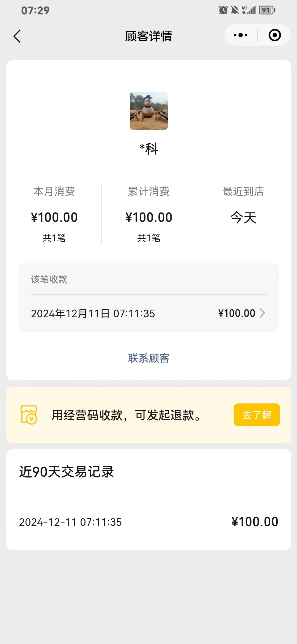The height and width of the screenshot is (644, 297).
Task: Tap the refund tip banner text
Action: tap(127, 415)
